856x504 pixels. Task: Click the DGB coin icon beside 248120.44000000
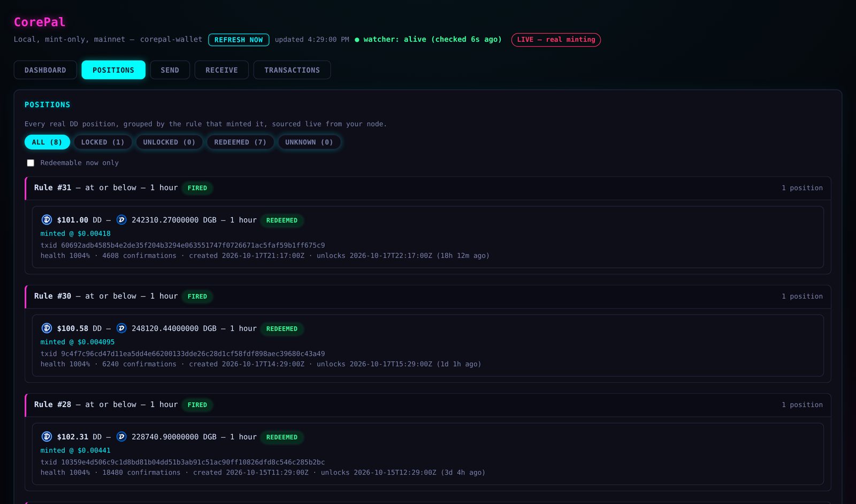pos(121,329)
